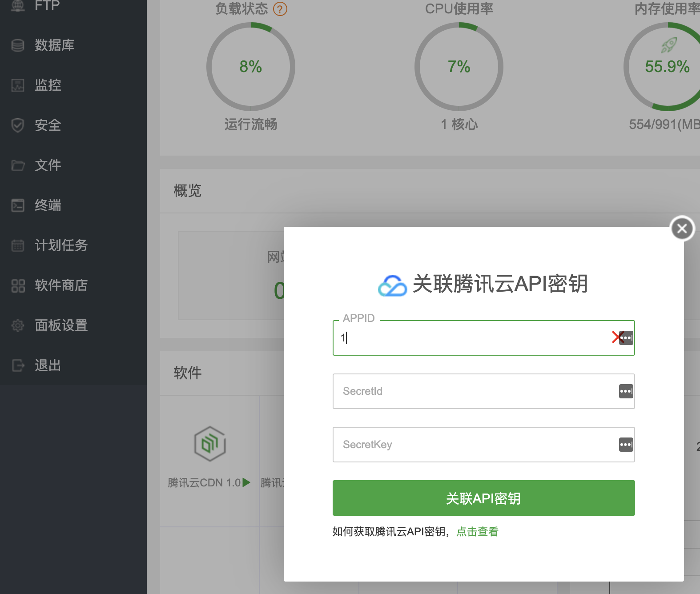Open 数据库 in the sidebar
Viewport: 700px width, 594px height.
click(73, 45)
